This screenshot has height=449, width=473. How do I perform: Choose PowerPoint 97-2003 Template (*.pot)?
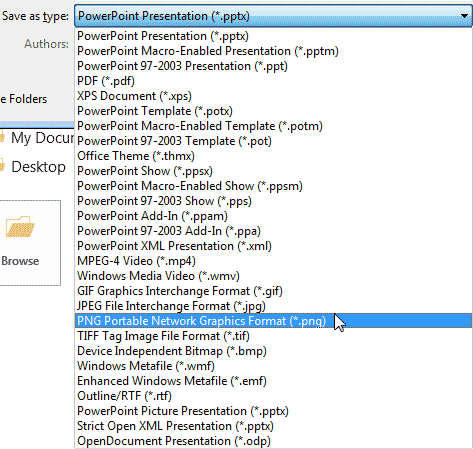point(273,141)
